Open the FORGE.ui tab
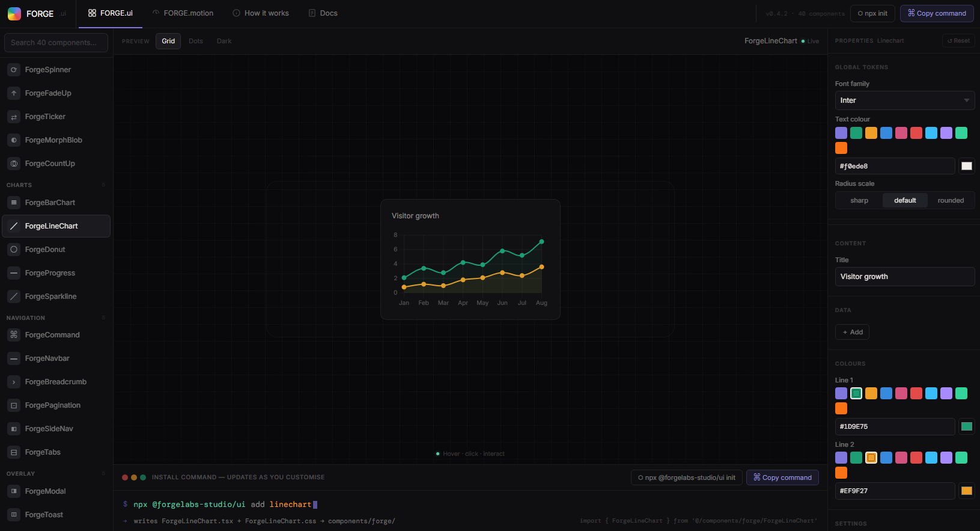Viewport: 980px width, 531px height. 110,13
